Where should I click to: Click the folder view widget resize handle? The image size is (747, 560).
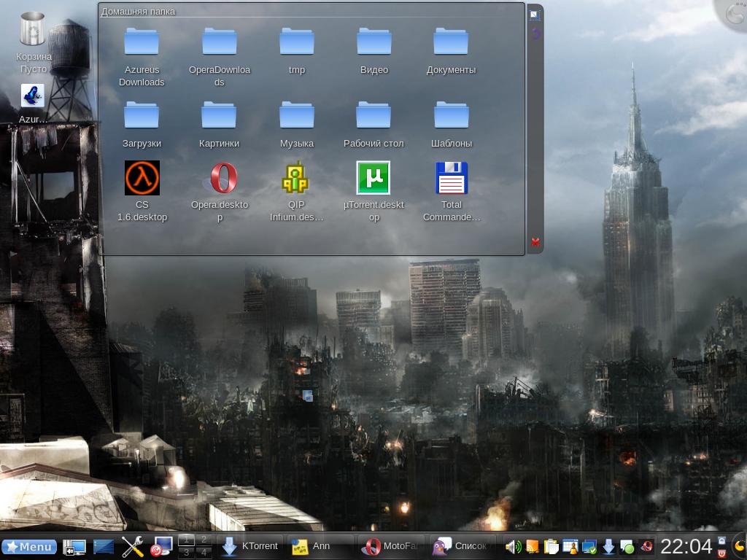(535, 15)
